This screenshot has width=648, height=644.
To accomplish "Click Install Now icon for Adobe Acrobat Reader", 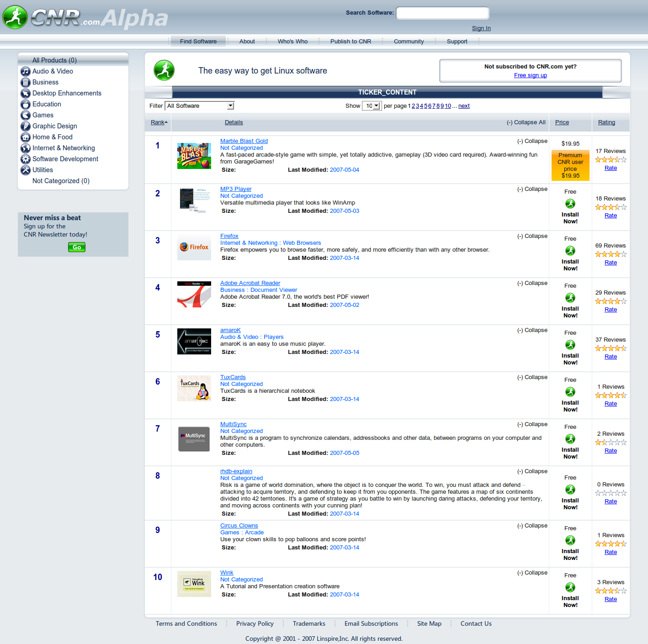I will point(570,298).
